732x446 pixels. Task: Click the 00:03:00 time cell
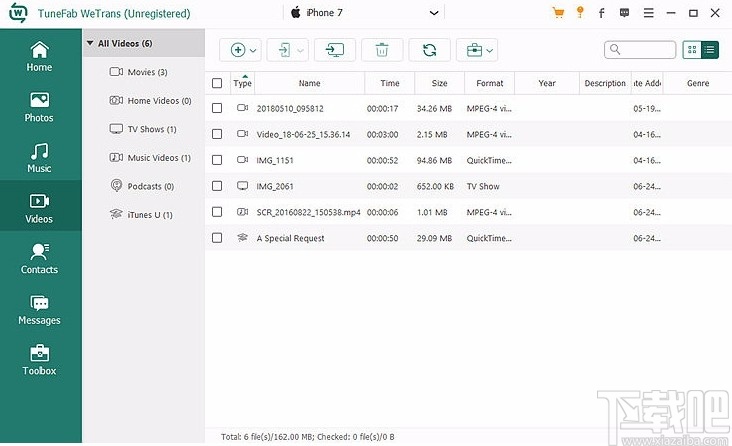382,135
